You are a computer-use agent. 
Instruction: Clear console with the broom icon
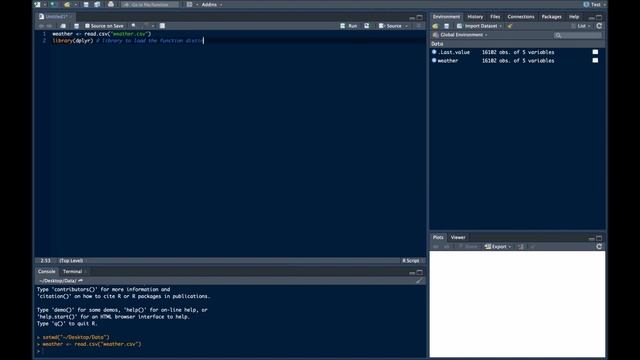pos(419,281)
